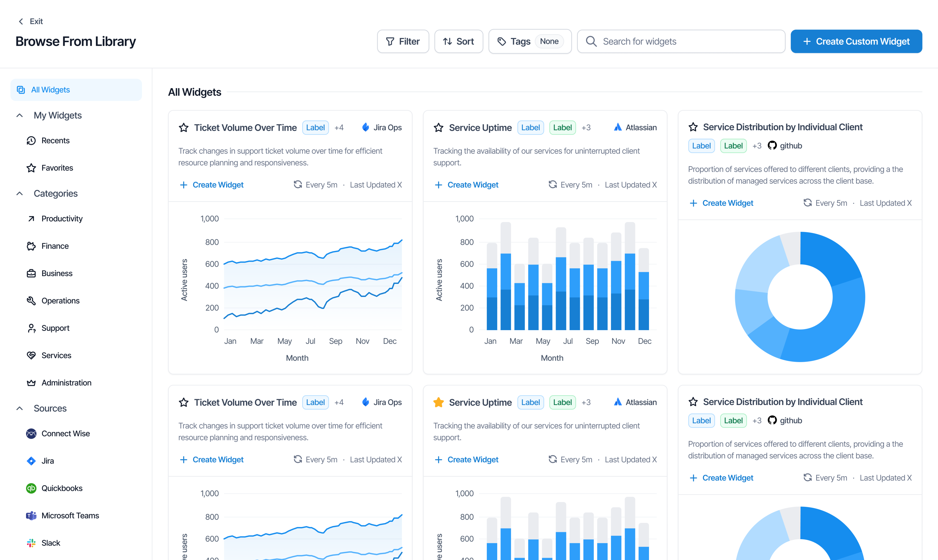This screenshot has width=938, height=560.
Task: Open the top-row Service Distribution donut chart preview
Action: click(x=800, y=297)
